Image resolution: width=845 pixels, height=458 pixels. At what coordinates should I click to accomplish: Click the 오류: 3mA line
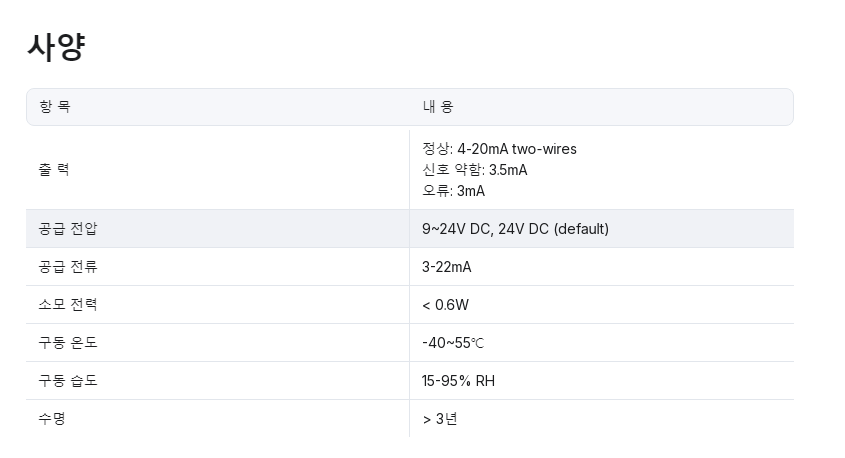point(453,191)
